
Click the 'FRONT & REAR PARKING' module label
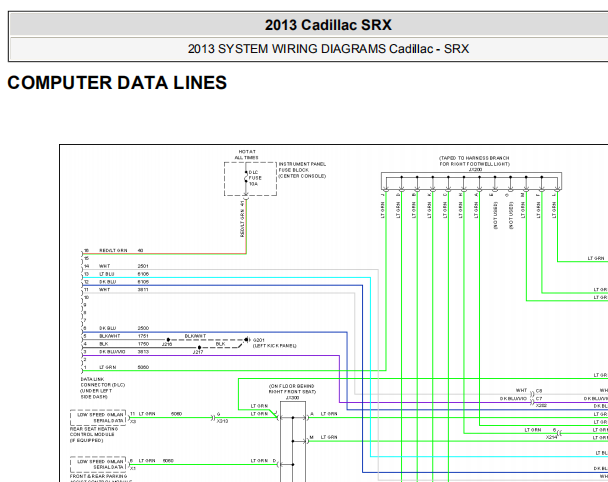pos(98,476)
